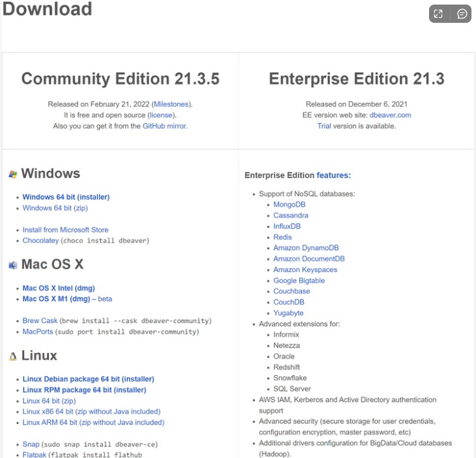476x458 pixels.
Task: Click the Enterprise Edition 21.3 heading
Action: (x=357, y=79)
